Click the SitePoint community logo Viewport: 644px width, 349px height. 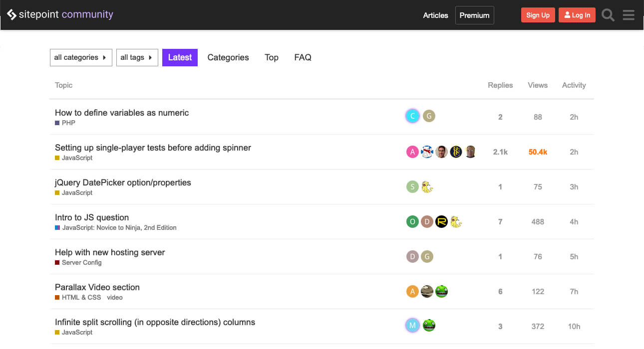coord(60,15)
